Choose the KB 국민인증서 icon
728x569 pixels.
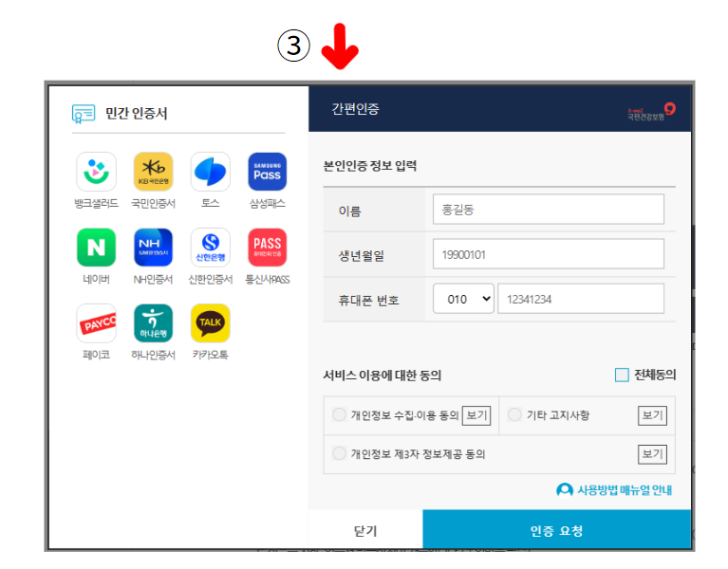(153, 172)
